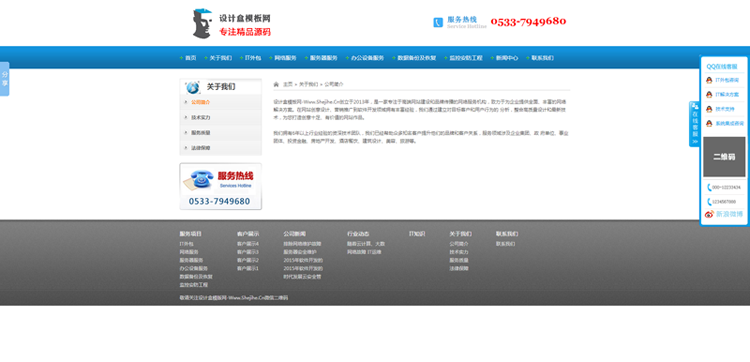
Task: Click phone icon beside 1234567890
Action: (x=709, y=202)
